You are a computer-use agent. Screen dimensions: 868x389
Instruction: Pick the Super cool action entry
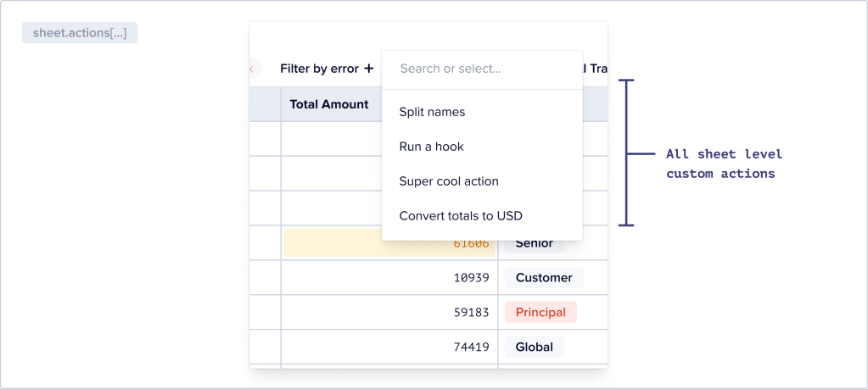click(x=449, y=181)
